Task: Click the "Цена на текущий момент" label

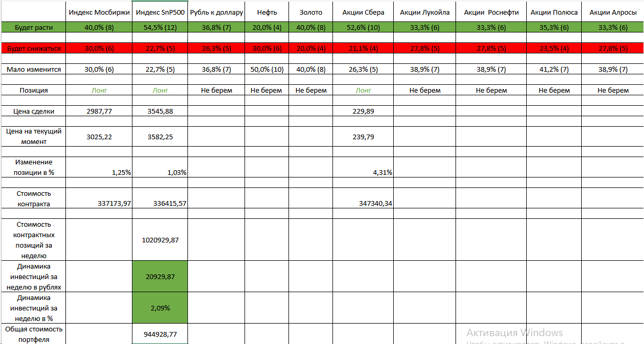Action: 34,137
